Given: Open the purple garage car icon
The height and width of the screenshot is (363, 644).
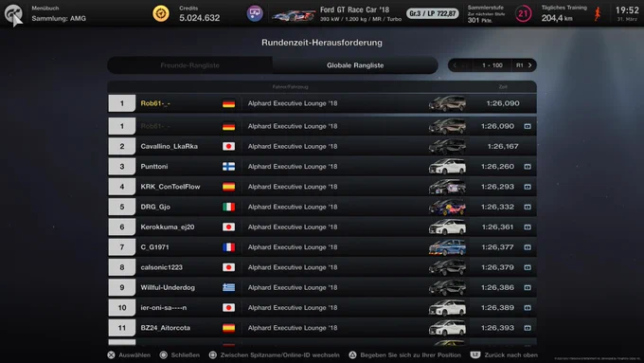Looking at the screenshot, I should point(255,13).
